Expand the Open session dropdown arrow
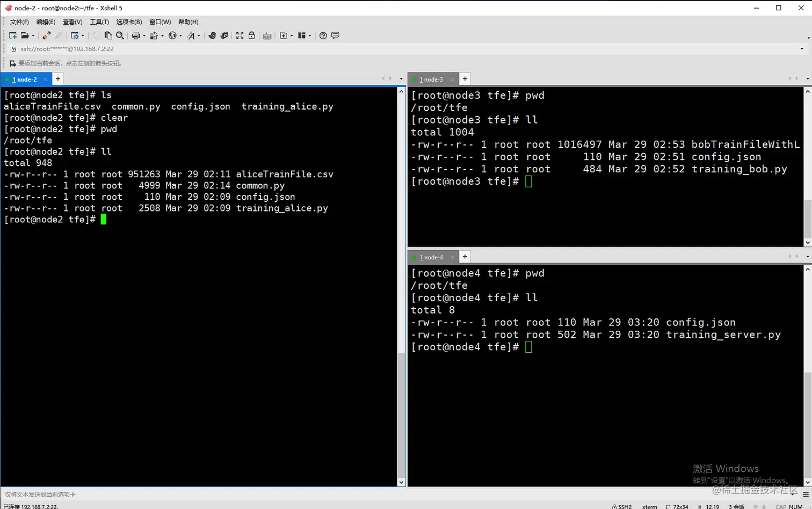The height and width of the screenshot is (509, 812). [x=33, y=36]
